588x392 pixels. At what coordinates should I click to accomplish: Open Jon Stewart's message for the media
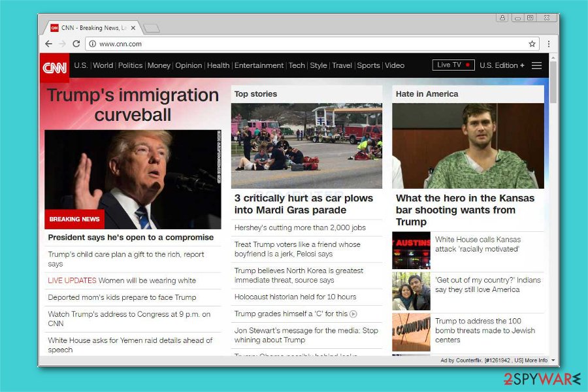[x=306, y=335]
